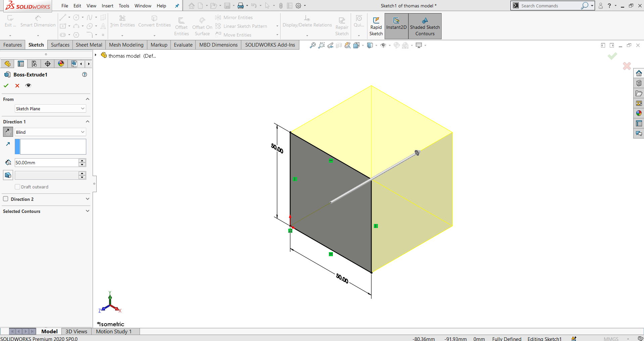
Task: Open the Design Library task pane icon
Action: click(639, 83)
